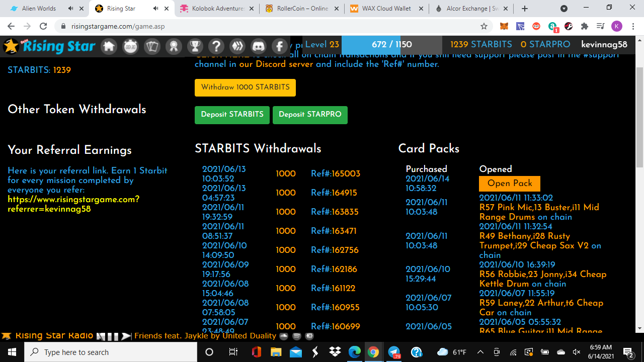Show hidden system tray icons
This screenshot has width=644, height=362.
pyautogui.click(x=480, y=352)
